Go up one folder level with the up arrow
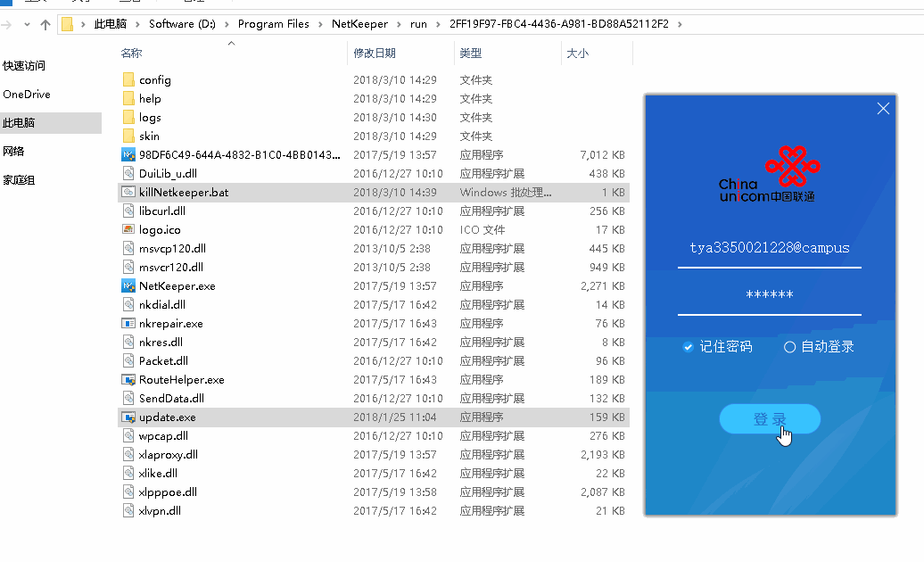The height and width of the screenshot is (562, 924). click(45, 24)
